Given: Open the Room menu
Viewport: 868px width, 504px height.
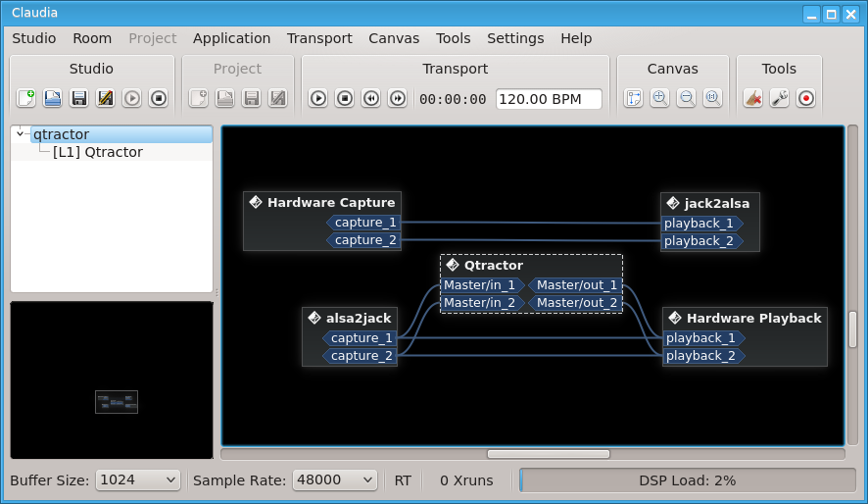Looking at the screenshot, I should (92, 38).
